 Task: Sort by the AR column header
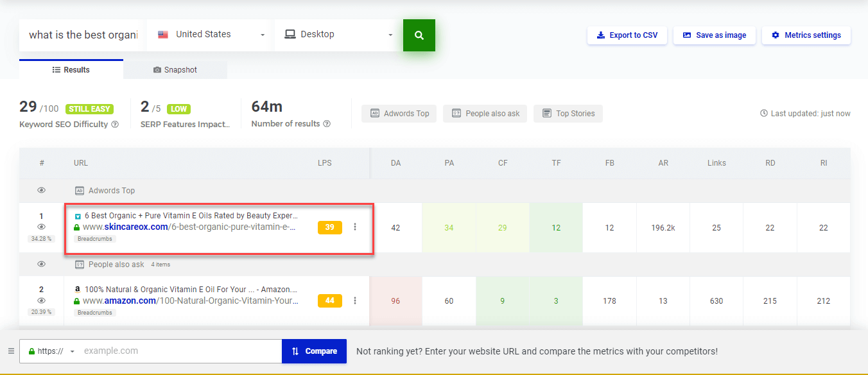click(x=663, y=163)
